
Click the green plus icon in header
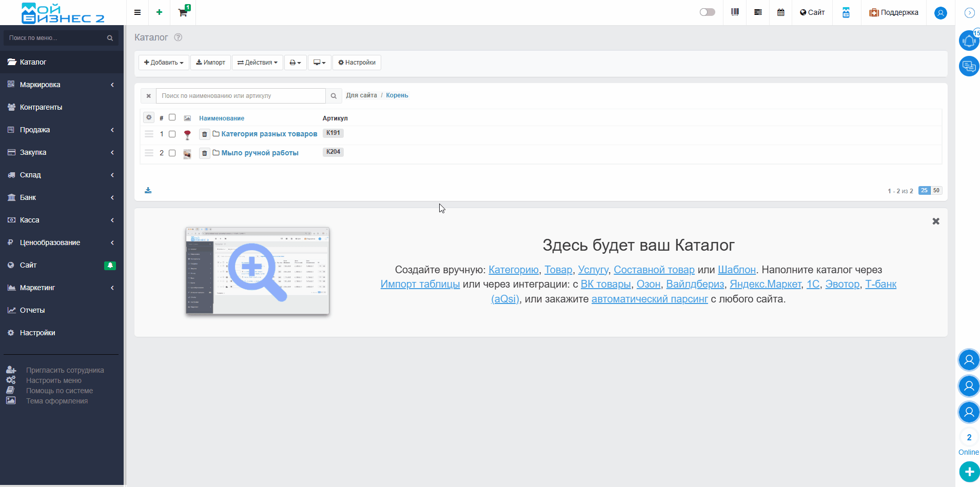[x=159, y=12]
